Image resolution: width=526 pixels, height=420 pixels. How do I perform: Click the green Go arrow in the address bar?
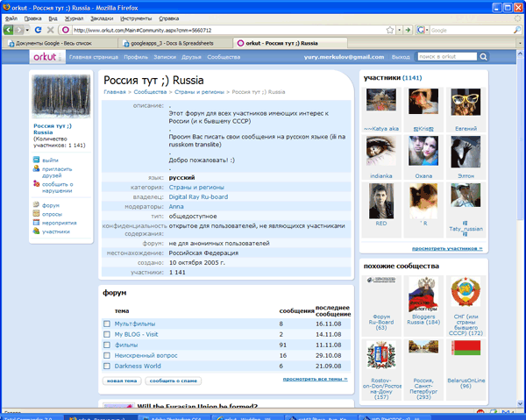click(x=408, y=30)
